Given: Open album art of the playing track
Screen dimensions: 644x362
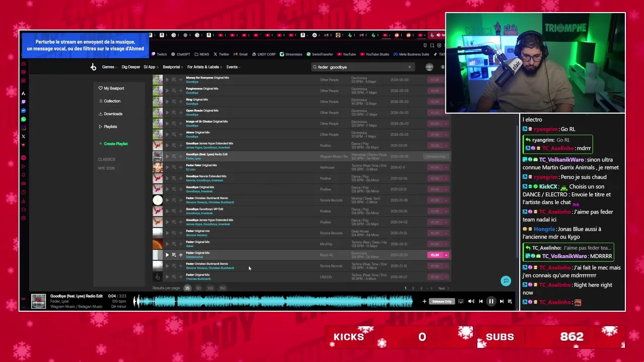Looking at the screenshot, I should point(38,301).
